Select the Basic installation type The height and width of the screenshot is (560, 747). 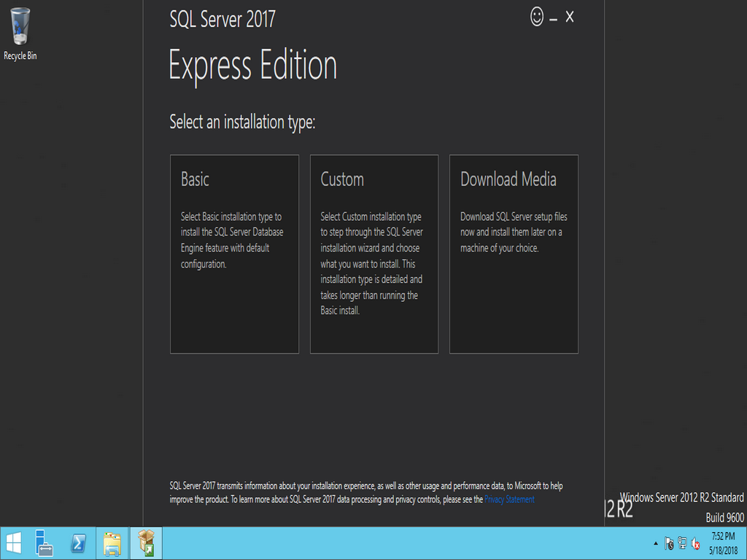pos(234,252)
